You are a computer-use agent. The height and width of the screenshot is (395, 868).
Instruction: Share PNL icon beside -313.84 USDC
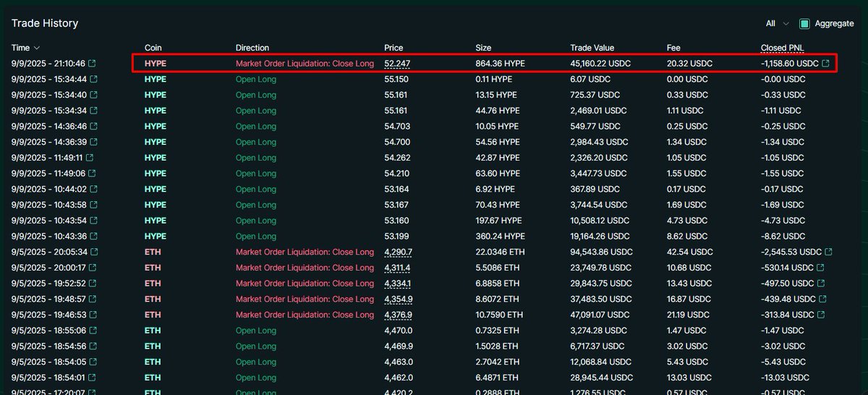coord(820,315)
